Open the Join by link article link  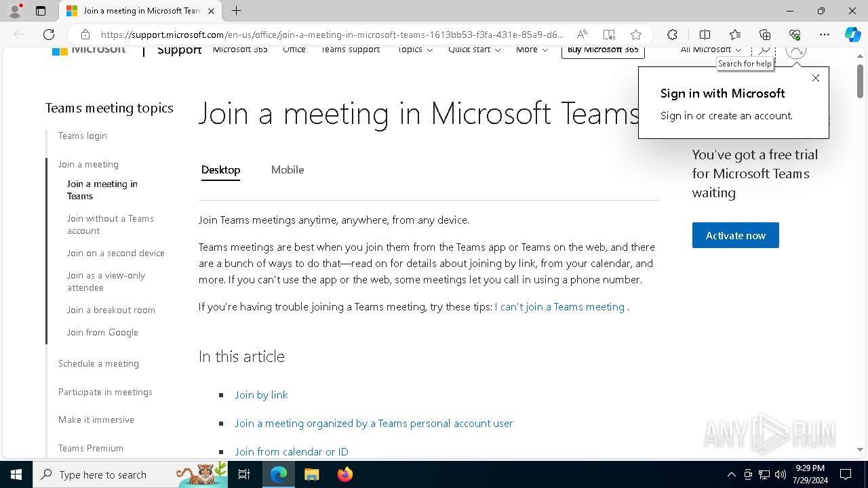[261, 394]
